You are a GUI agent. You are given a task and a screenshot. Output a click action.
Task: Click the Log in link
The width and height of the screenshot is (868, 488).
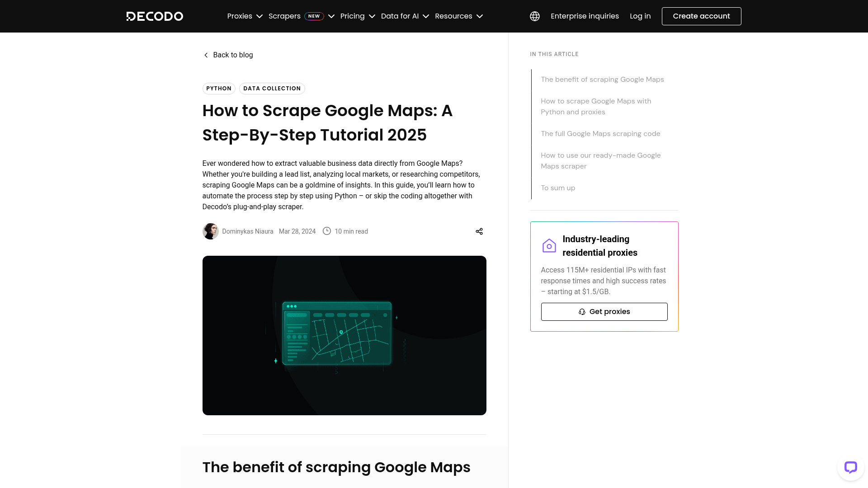[640, 16]
